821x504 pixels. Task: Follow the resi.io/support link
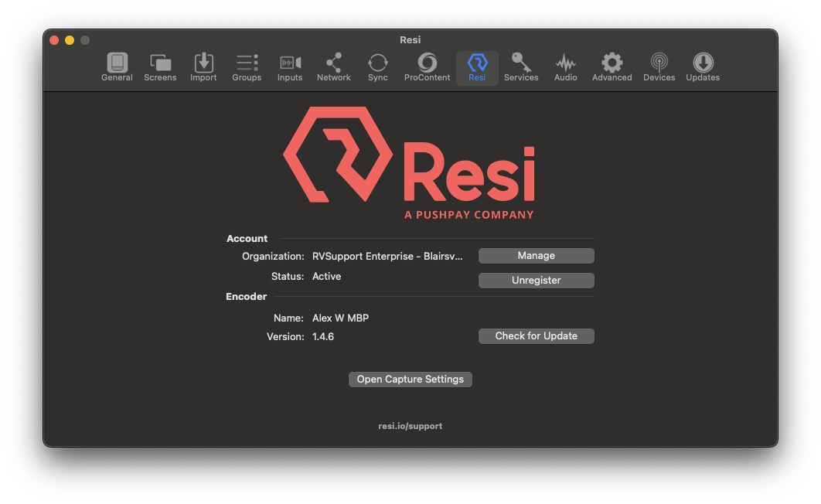click(x=410, y=426)
